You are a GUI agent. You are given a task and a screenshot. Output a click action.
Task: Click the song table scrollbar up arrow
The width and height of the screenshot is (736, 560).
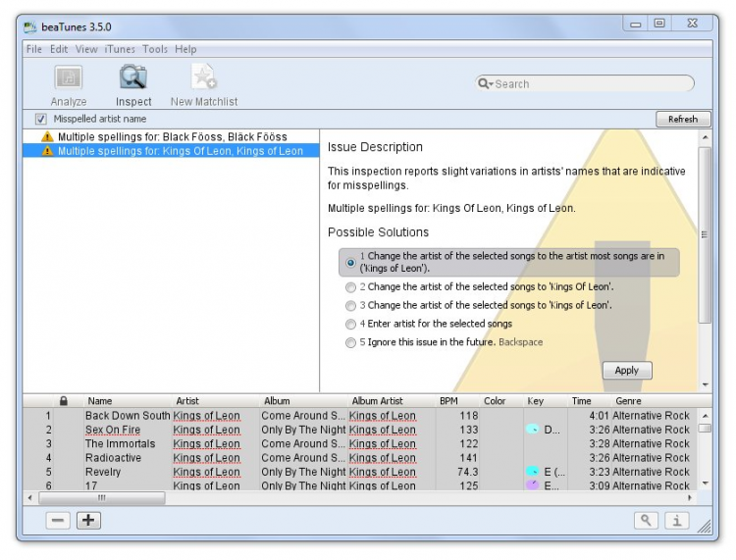coord(705,416)
